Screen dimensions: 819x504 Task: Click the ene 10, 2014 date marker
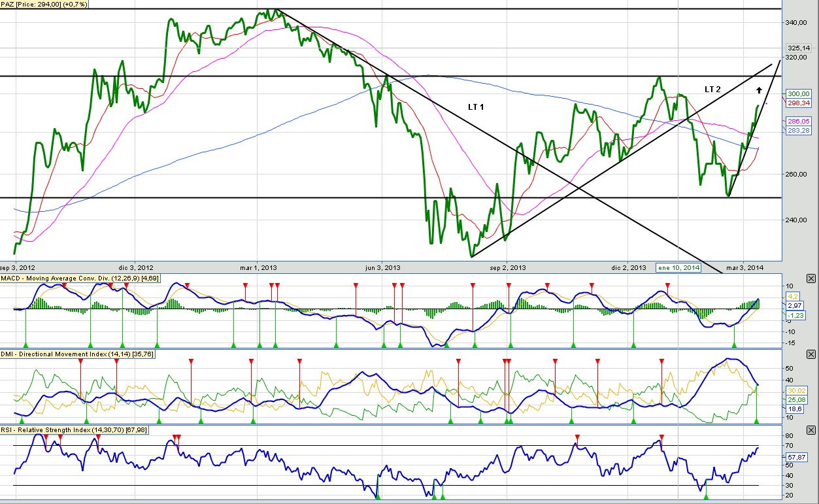tap(678, 267)
